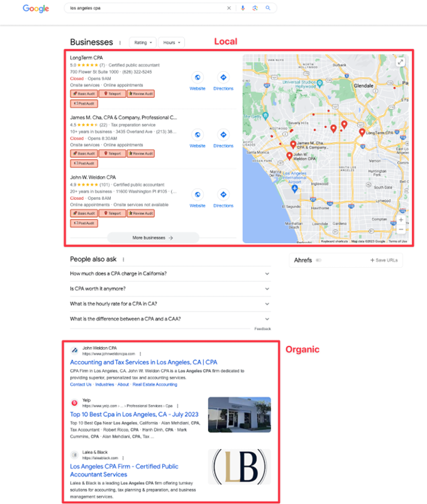427x504 pixels.
Task: Open options dots beside johnweldoncpa.com URL
Action: point(140,354)
